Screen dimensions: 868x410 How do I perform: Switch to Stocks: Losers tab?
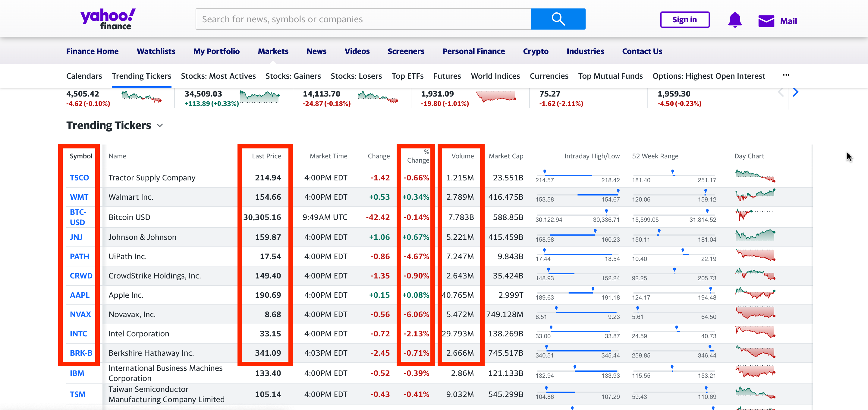click(x=356, y=76)
